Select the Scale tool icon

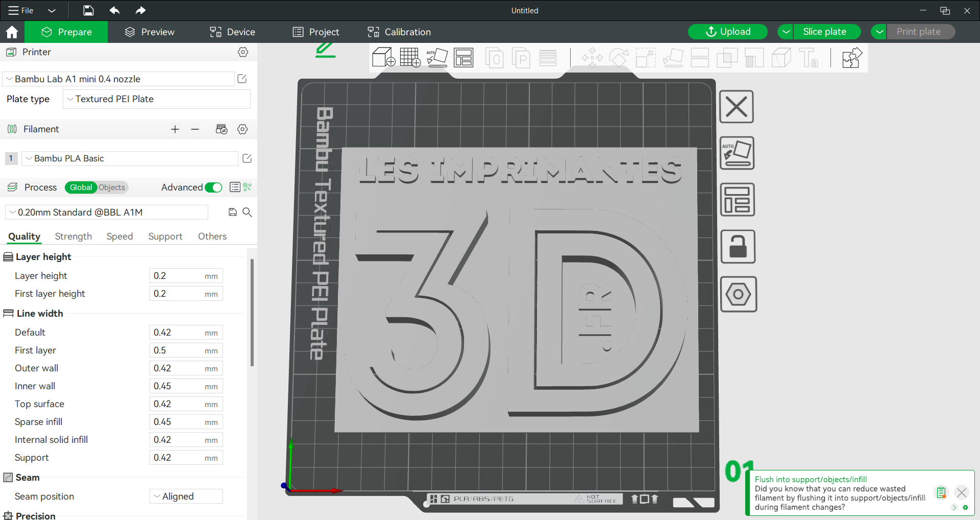click(645, 57)
